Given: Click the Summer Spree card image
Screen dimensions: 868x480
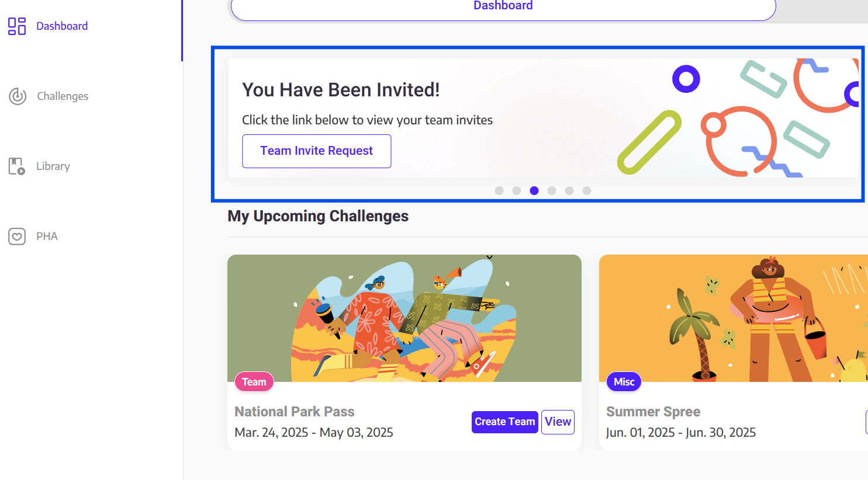Looking at the screenshot, I should (733, 318).
